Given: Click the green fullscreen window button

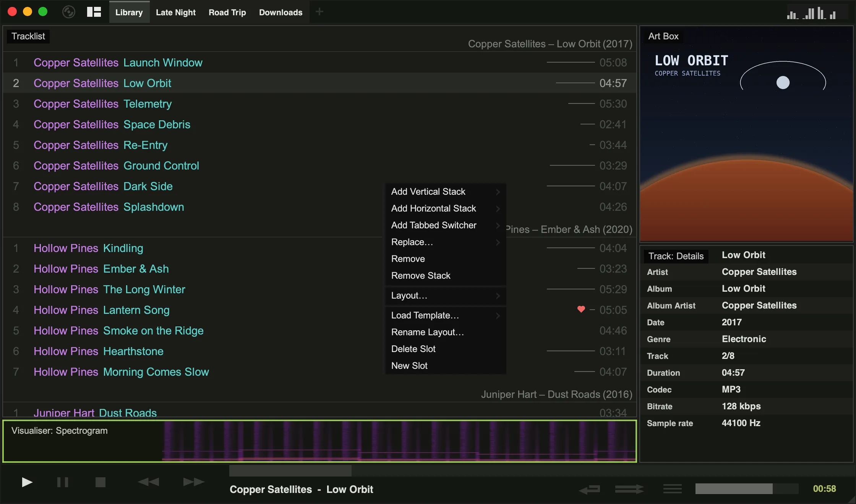Looking at the screenshot, I should (43, 12).
